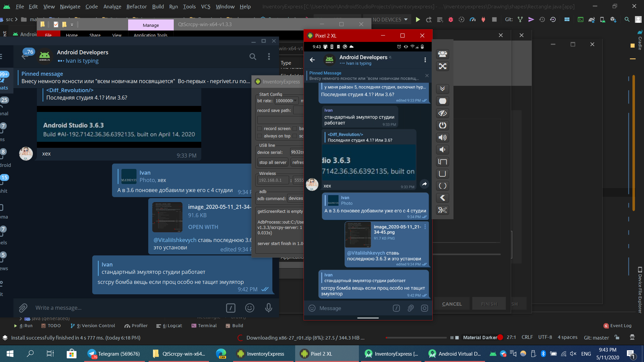The height and width of the screenshot is (362, 644).
Task: Click the Windows Start button
Action: pyautogui.click(x=10, y=354)
